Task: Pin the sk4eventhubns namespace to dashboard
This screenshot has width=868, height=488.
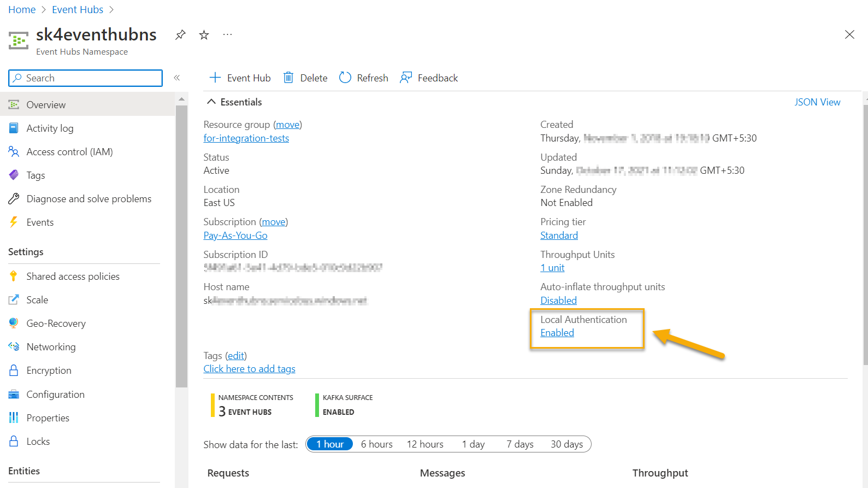Action: [x=180, y=35]
